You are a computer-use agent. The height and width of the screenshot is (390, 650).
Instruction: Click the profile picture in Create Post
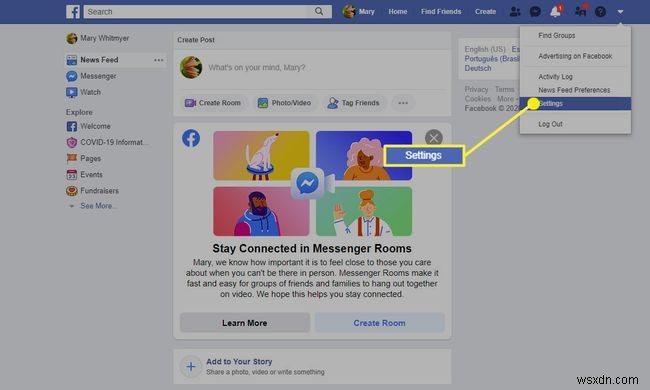coord(191,68)
